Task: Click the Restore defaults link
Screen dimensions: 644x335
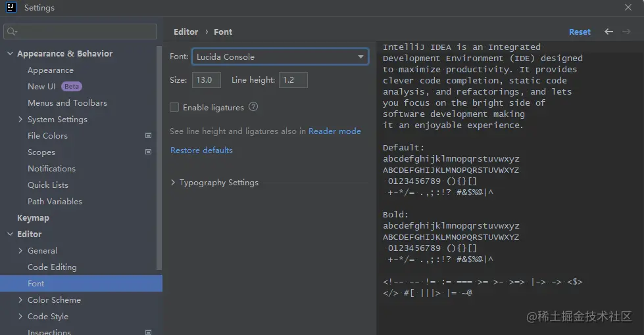Action: 201,150
